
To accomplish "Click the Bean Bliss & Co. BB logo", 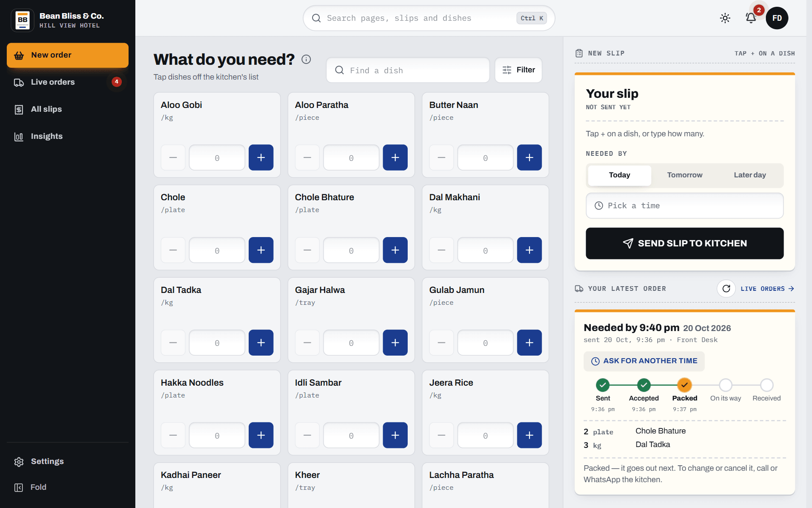I will (x=23, y=20).
